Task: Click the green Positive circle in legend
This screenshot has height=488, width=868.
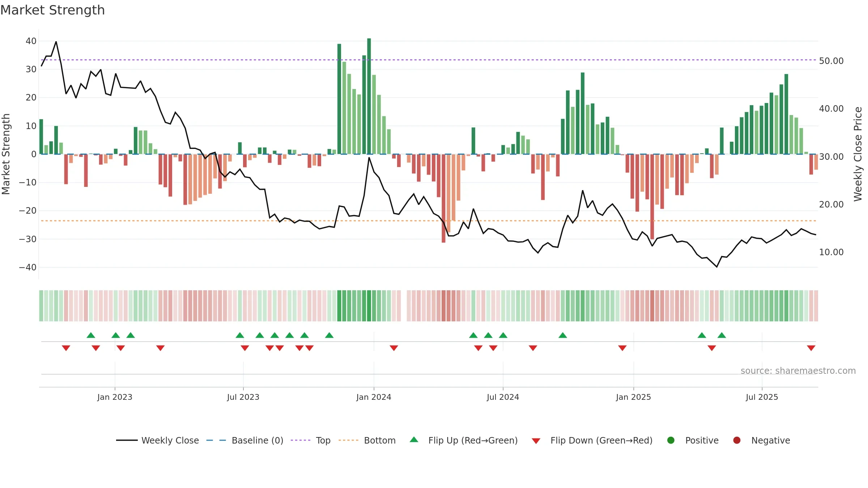Action: coord(671,440)
